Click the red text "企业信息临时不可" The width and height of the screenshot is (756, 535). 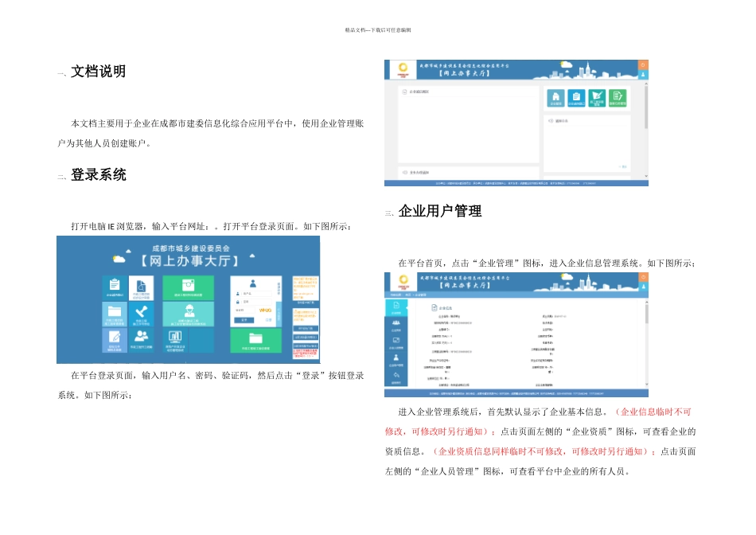(x=657, y=412)
